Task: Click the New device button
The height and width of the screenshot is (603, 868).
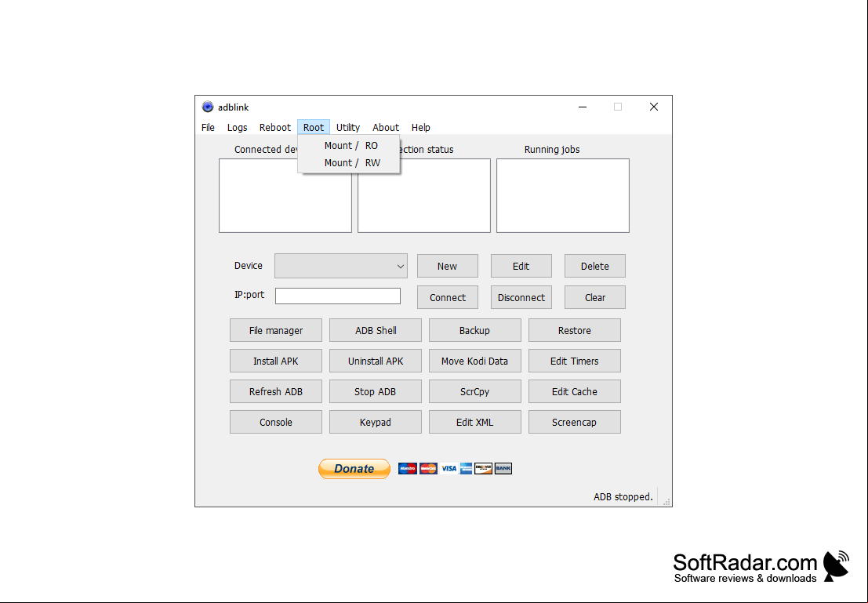Action: tap(447, 266)
